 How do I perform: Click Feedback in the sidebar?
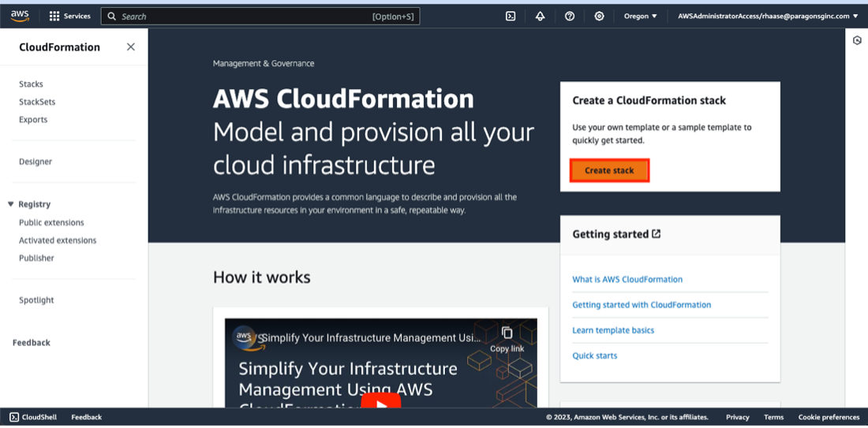[x=32, y=342]
